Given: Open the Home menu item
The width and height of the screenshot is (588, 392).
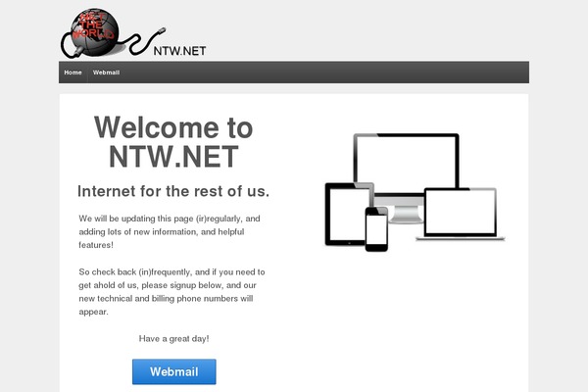Looking at the screenshot, I should (x=73, y=73).
